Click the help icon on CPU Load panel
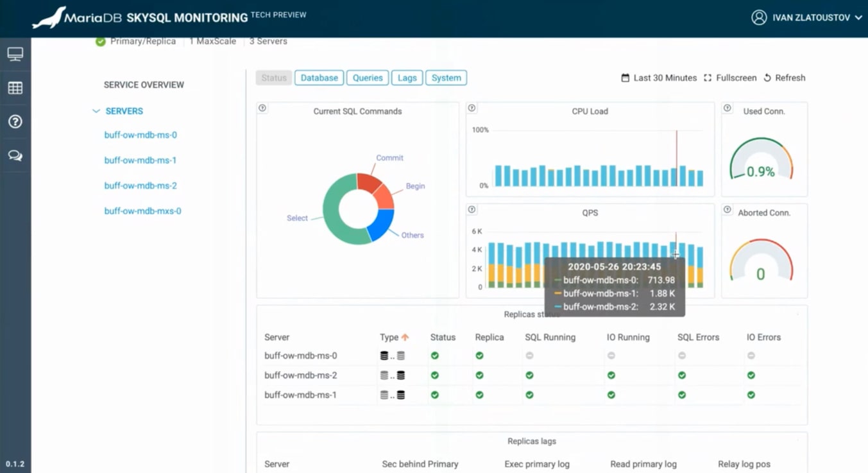Screen dimensions: 868x473 pos(473,108)
